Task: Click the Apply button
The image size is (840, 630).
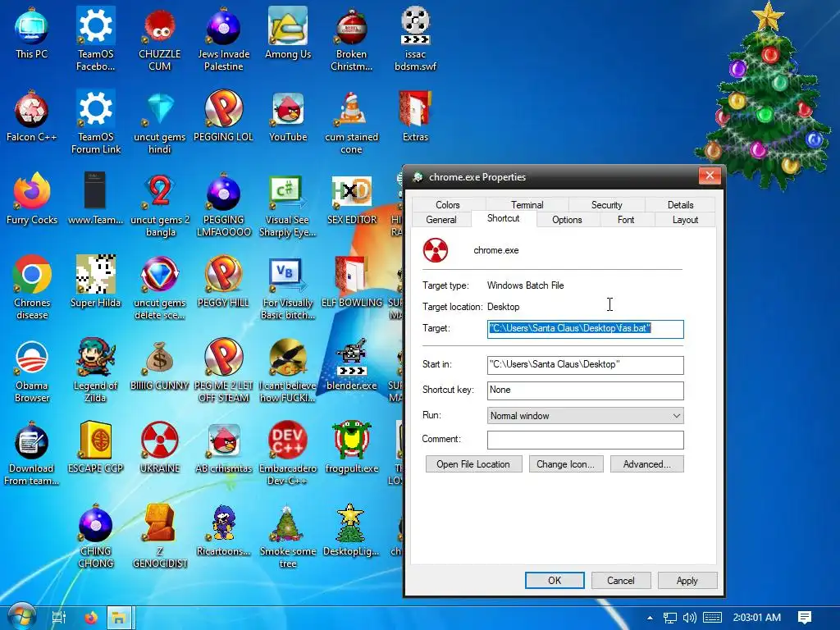Action: (687, 580)
